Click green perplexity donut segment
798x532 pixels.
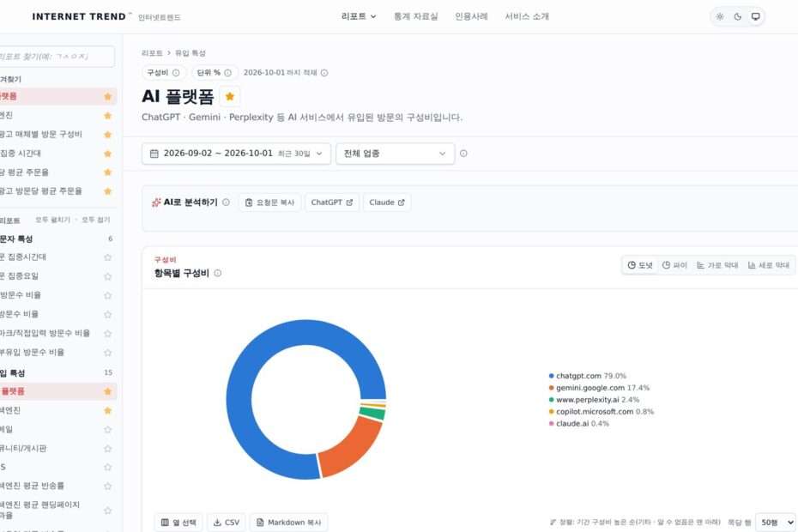[x=372, y=414]
